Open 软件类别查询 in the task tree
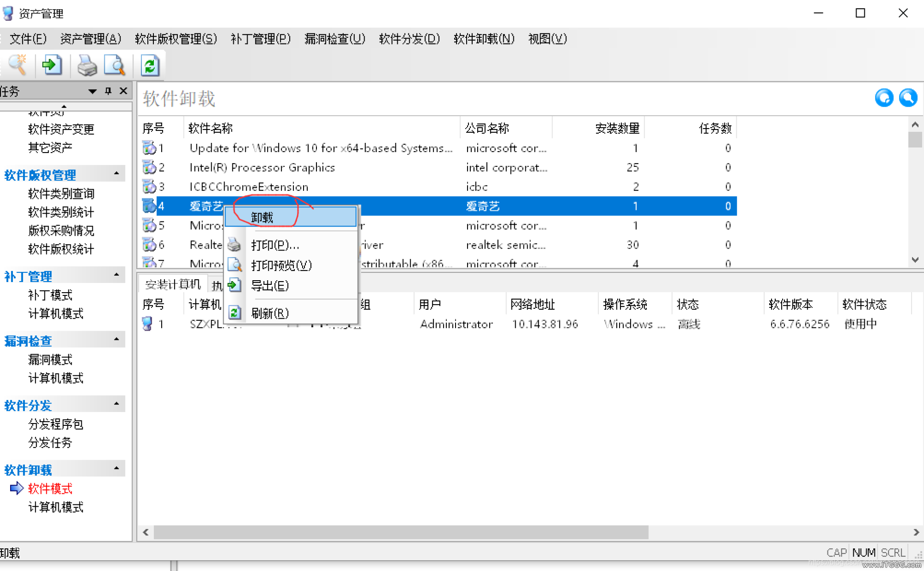Screen dimensions: 924x571 point(61,194)
